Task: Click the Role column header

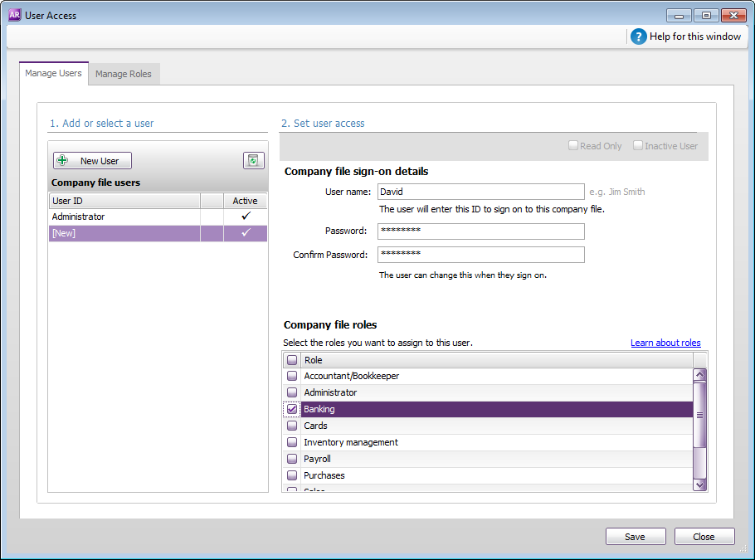Action: pos(497,360)
